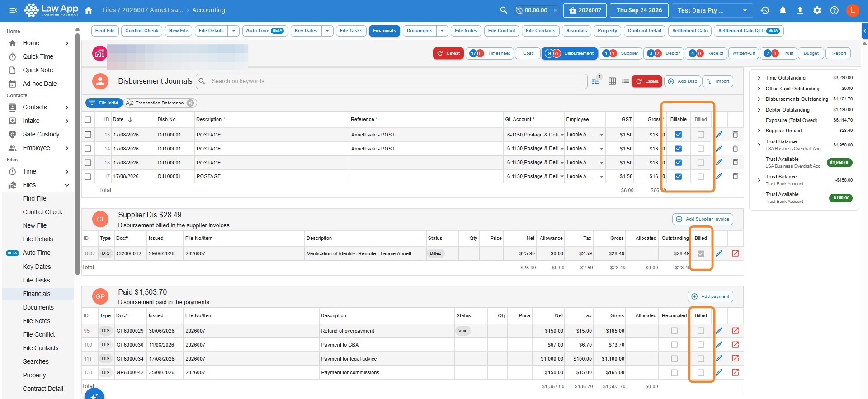
Task: Open payment GP6000042 external link icon
Action: click(735, 372)
